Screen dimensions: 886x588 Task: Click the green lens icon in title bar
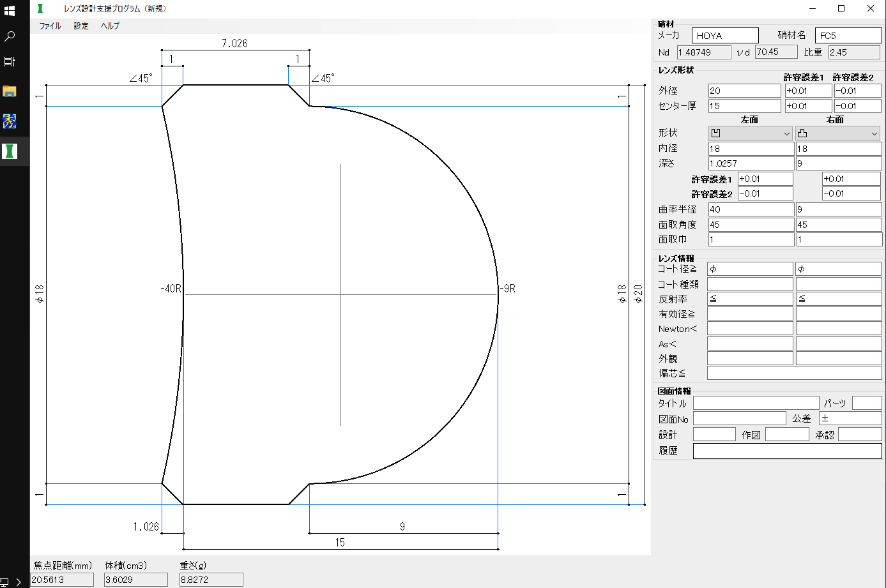click(x=41, y=8)
